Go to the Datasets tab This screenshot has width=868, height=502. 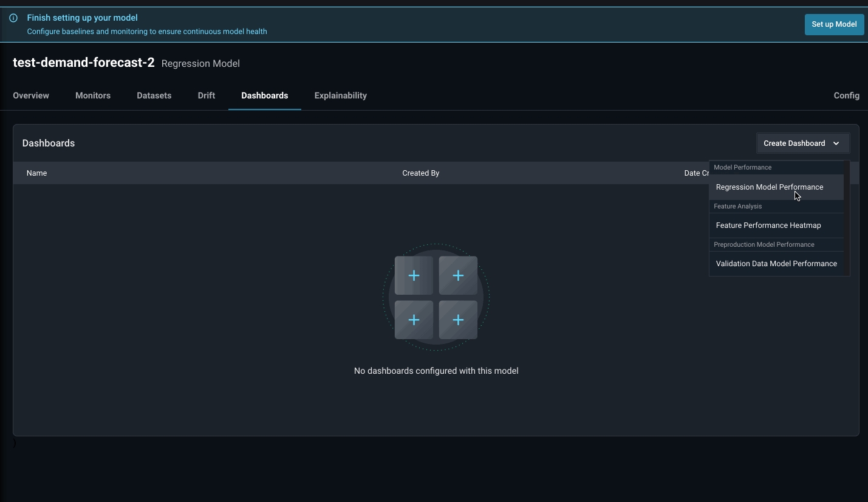(154, 95)
